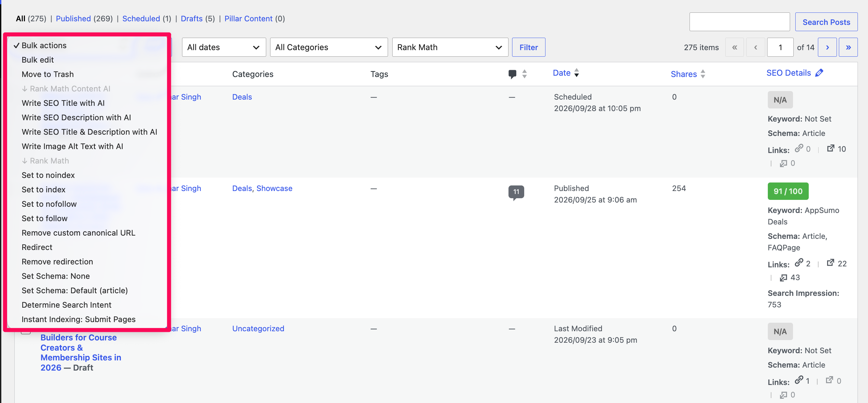This screenshot has height=403, width=868.
Task: Click the 91 / 100 SEO score badge
Action: point(788,192)
